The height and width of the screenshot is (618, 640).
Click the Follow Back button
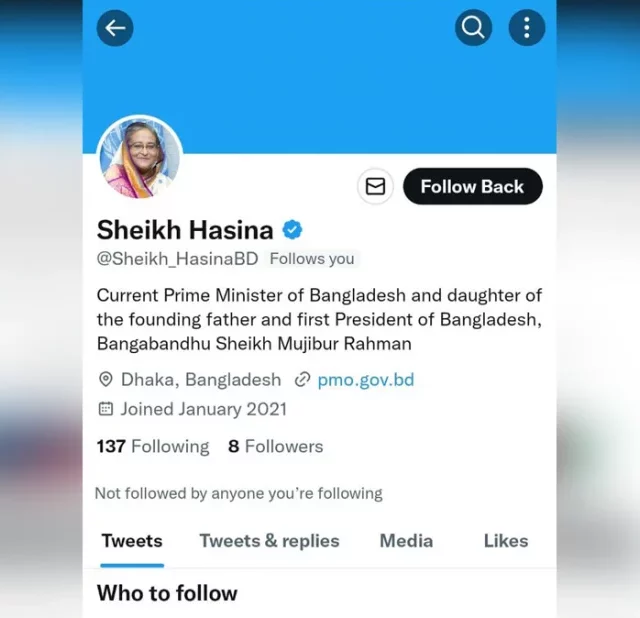[x=473, y=187]
